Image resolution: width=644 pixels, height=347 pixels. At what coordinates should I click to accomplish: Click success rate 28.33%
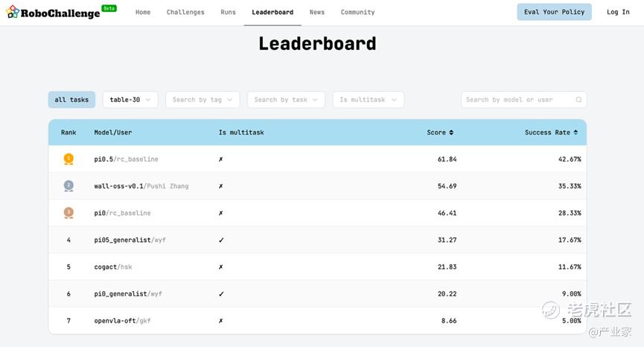pos(570,213)
